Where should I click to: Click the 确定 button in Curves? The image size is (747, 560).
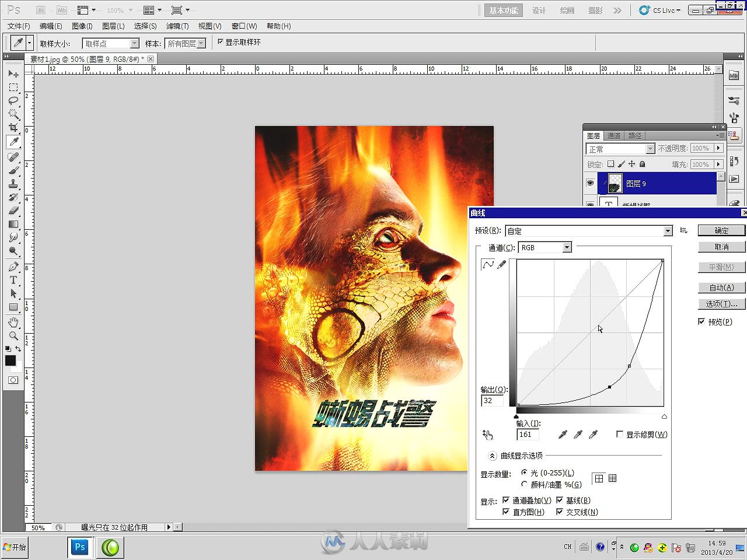[x=721, y=230]
